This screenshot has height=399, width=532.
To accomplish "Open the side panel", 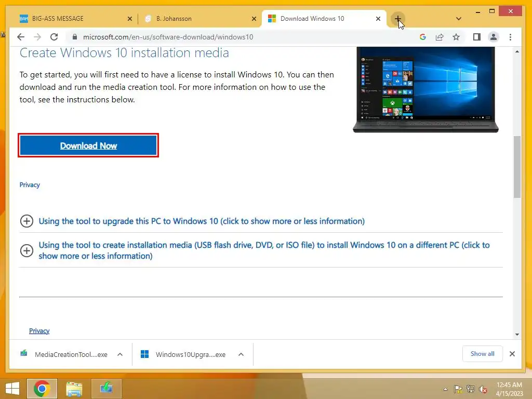I will [477, 37].
